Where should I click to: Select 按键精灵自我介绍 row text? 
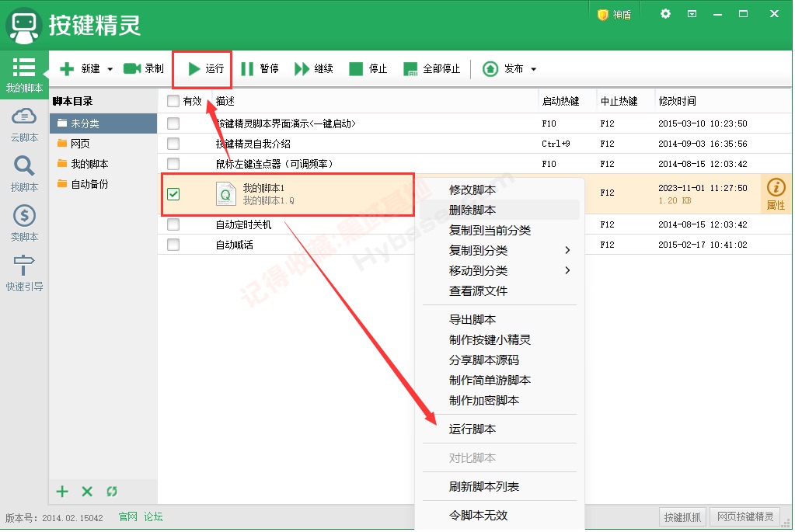[253, 144]
